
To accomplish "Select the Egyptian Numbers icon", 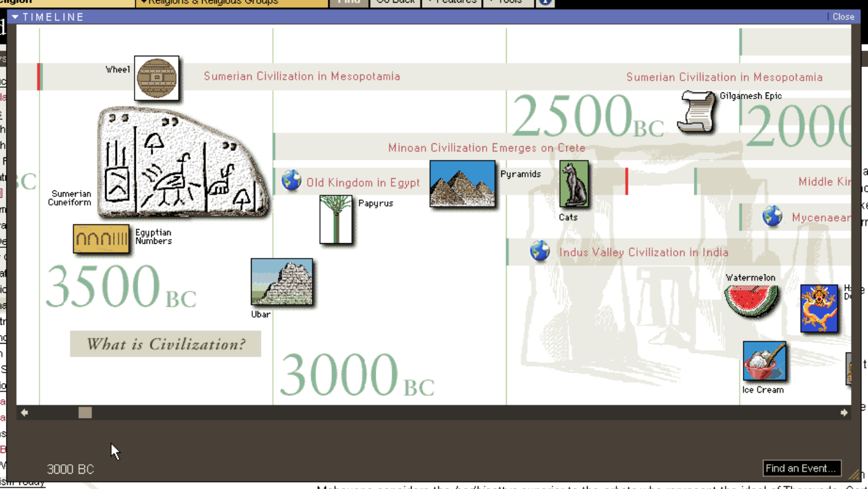I will [101, 239].
